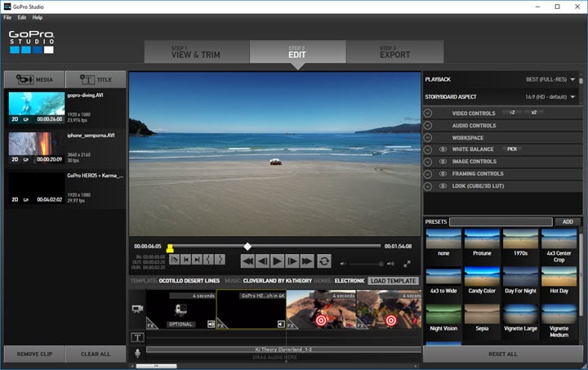Screen dimensions: 588x370
Task: Click the Reset All button
Action: [504, 354]
